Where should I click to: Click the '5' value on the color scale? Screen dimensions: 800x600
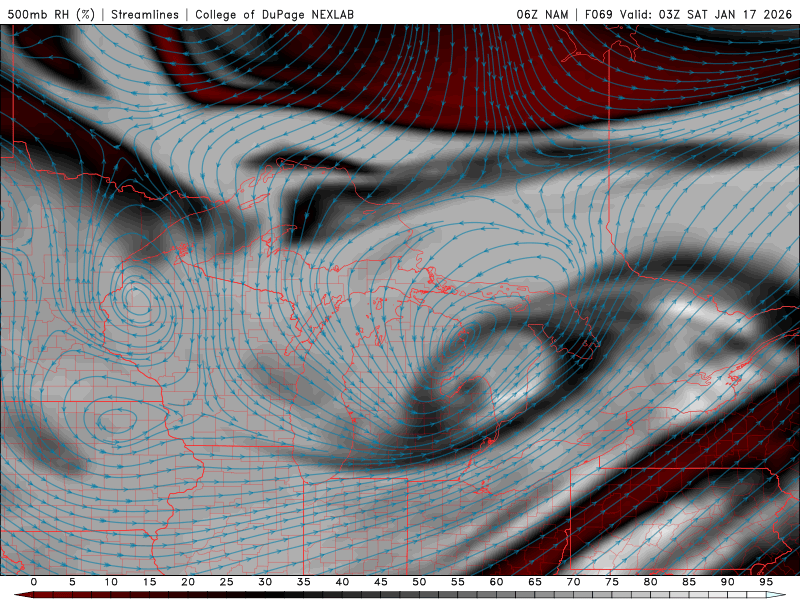click(72, 582)
